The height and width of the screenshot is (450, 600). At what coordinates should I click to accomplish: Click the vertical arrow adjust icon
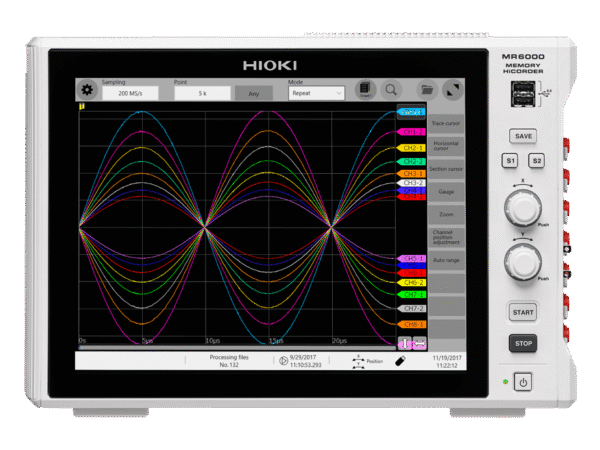point(404,344)
